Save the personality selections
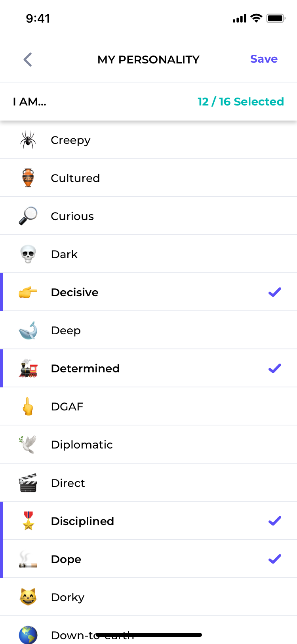The height and width of the screenshot is (644, 297). click(x=264, y=59)
